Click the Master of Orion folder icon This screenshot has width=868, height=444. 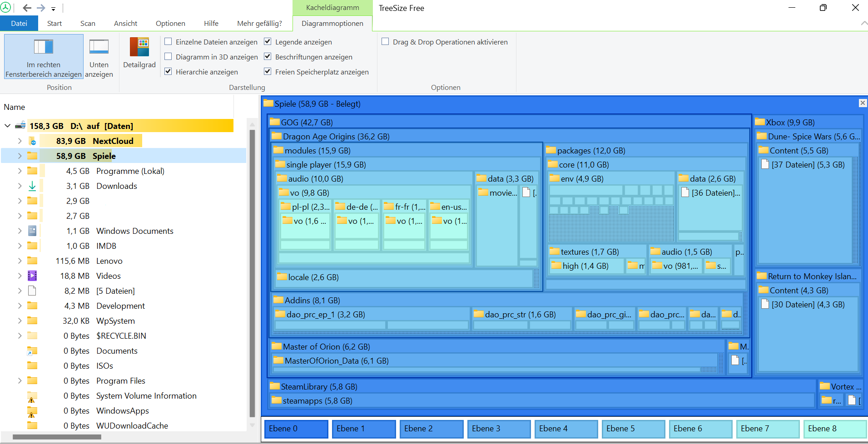[277, 346]
